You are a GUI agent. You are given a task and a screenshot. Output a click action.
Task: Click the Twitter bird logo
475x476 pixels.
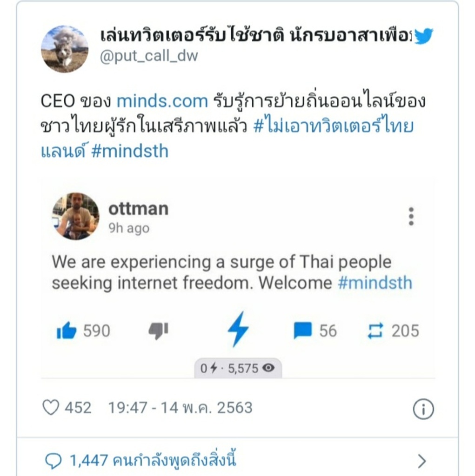[423, 36]
